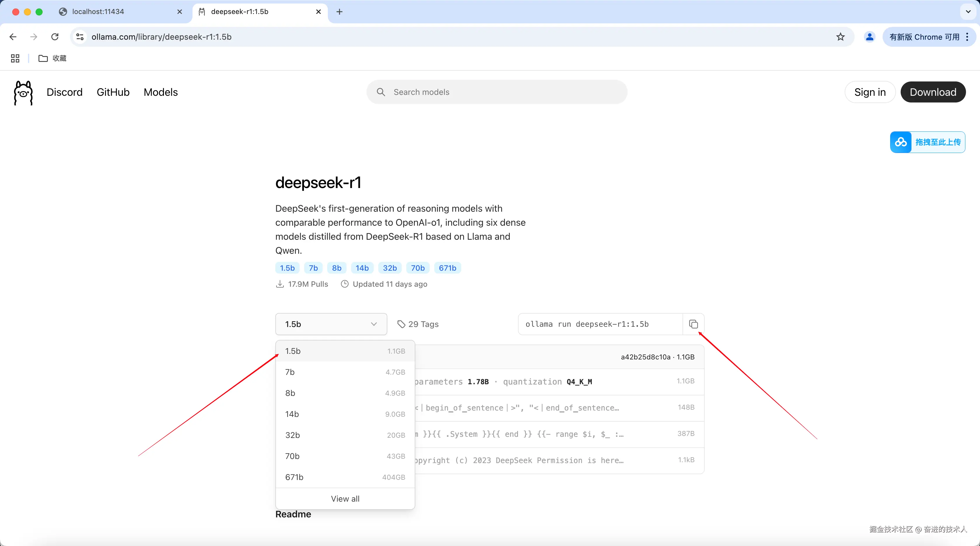Screen dimensions: 980x546
Task: Bookmark this page with star icon
Action: pos(840,37)
